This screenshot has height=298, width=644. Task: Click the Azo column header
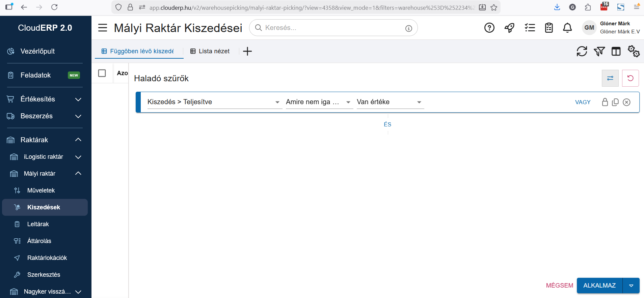click(122, 73)
